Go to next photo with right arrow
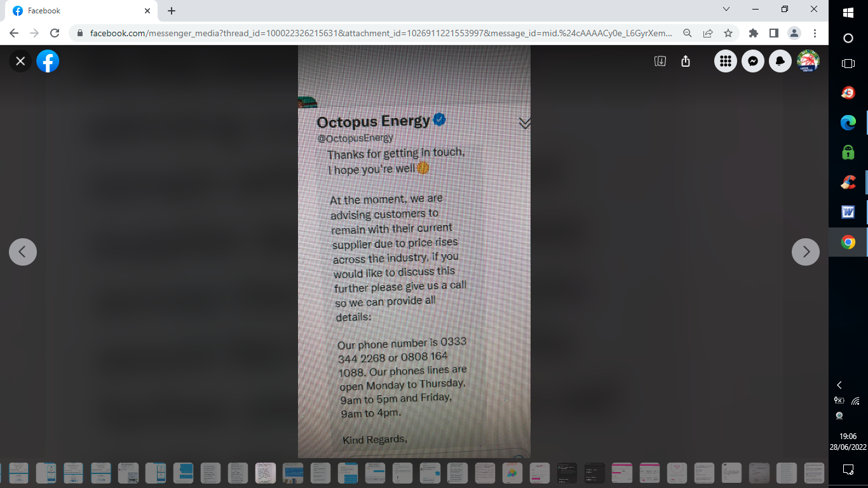Viewport: 868px width, 488px height. (x=806, y=252)
